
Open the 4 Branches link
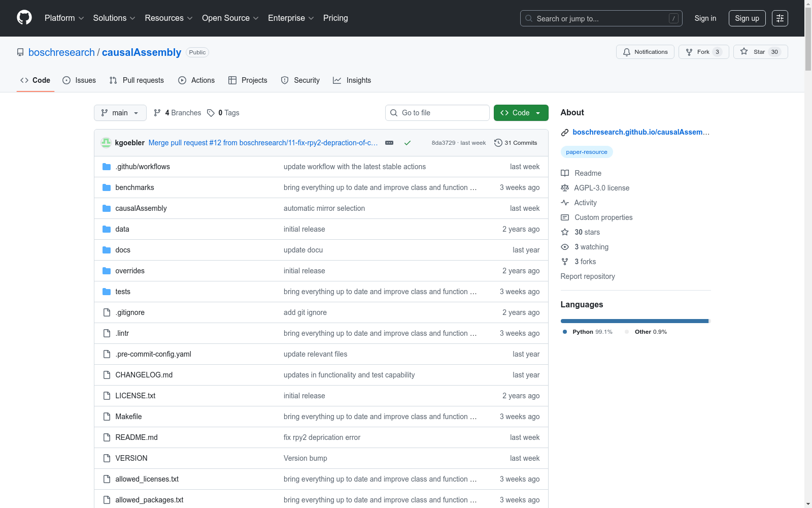tap(177, 113)
